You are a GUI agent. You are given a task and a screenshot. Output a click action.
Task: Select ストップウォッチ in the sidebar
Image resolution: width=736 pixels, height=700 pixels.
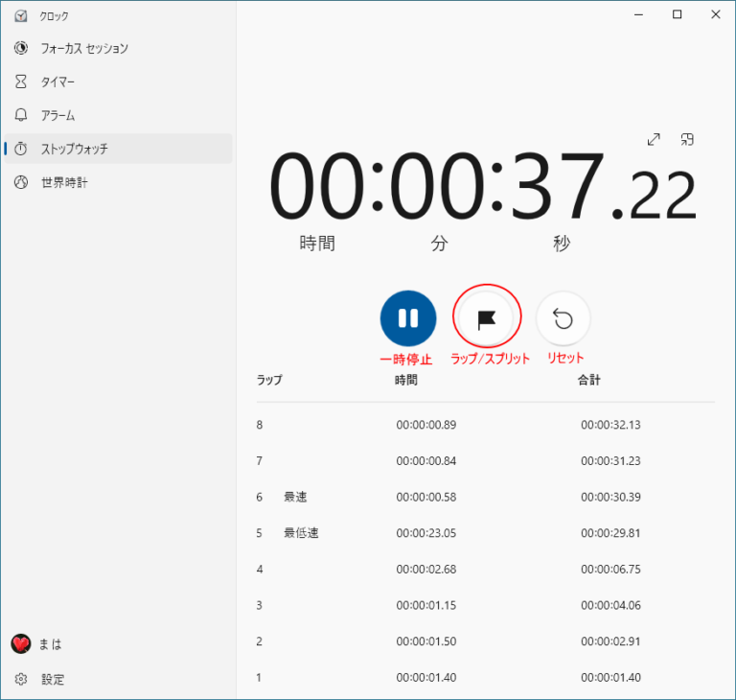[74, 149]
